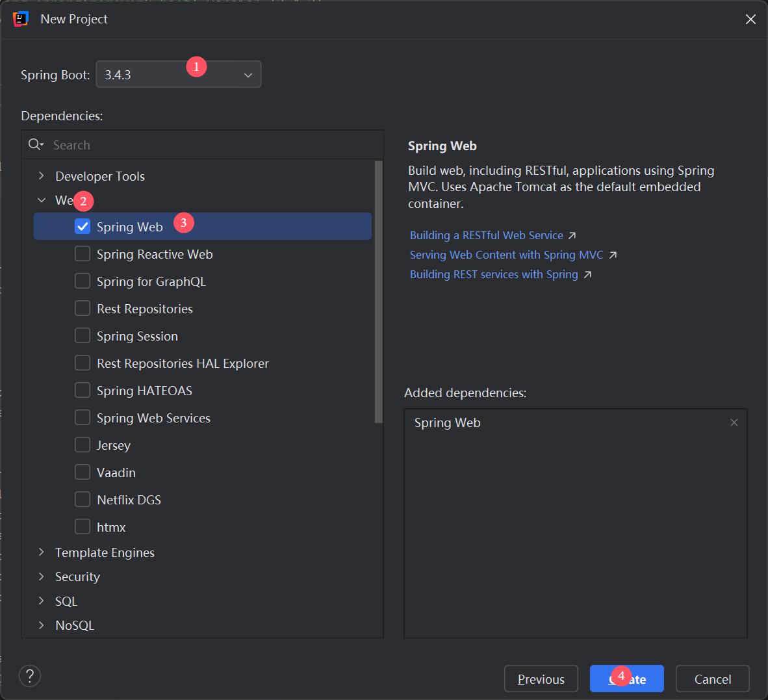
Task: Enable Netflix DGS
Action: point(83,499)
